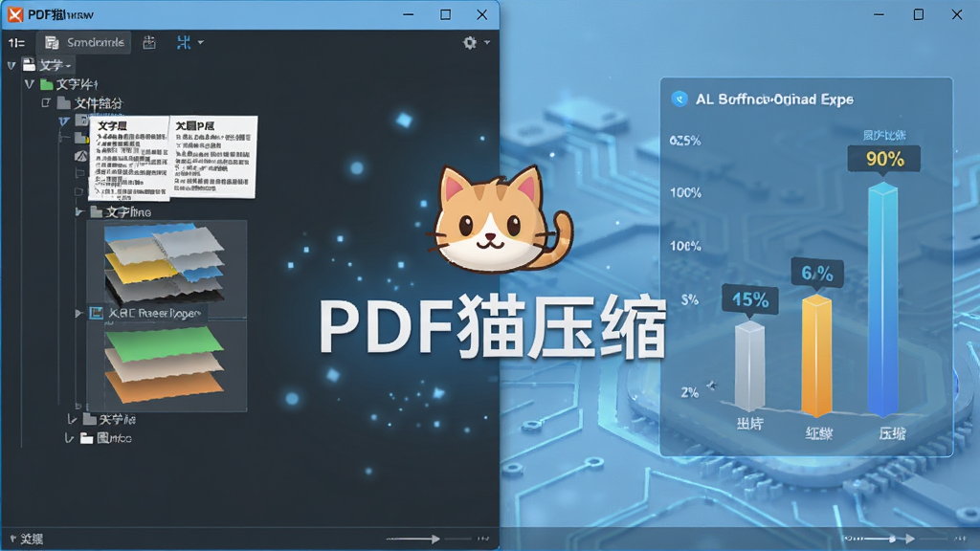Viewport: 980px width, 551px height.
Task: Select the green and orange layers thumbnail
Action: [165, 365]
